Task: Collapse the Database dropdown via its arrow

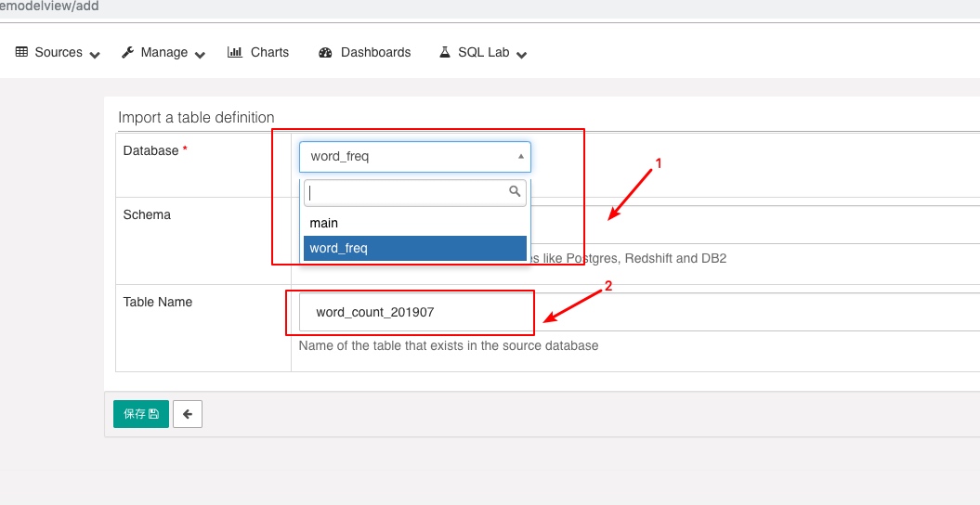Action: point(520,157)
